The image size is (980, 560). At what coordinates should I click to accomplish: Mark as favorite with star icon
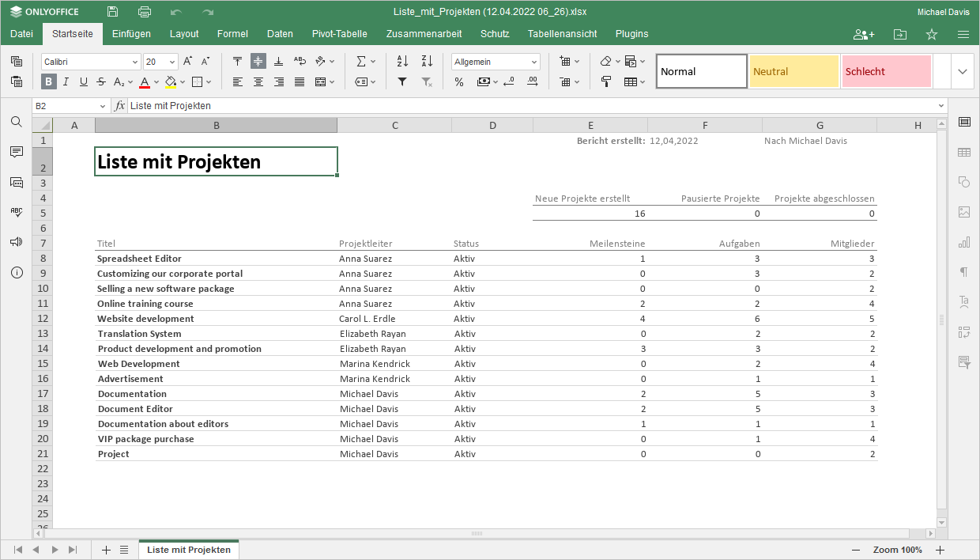(x=932, y=34)
